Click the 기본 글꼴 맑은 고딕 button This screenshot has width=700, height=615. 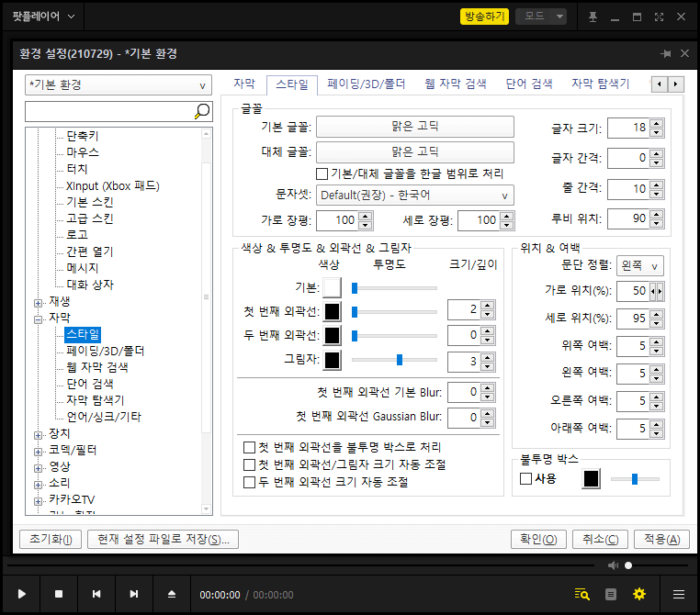(x=414, y=127)
